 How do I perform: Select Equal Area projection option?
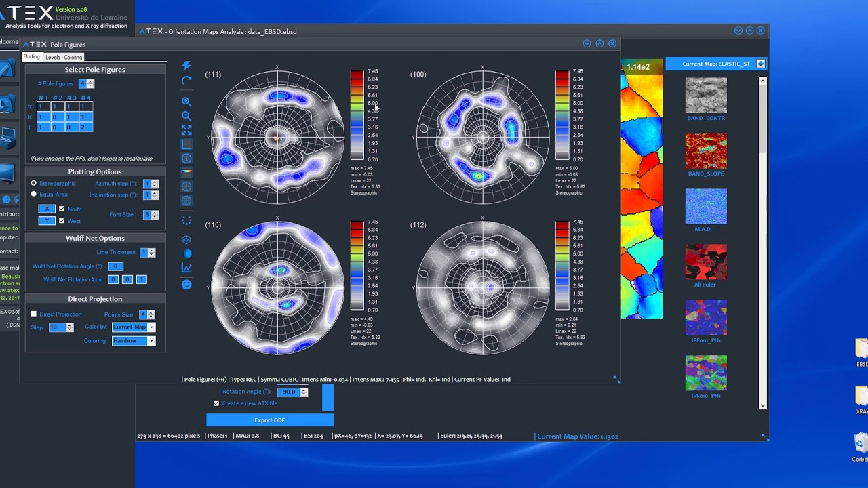34,194
